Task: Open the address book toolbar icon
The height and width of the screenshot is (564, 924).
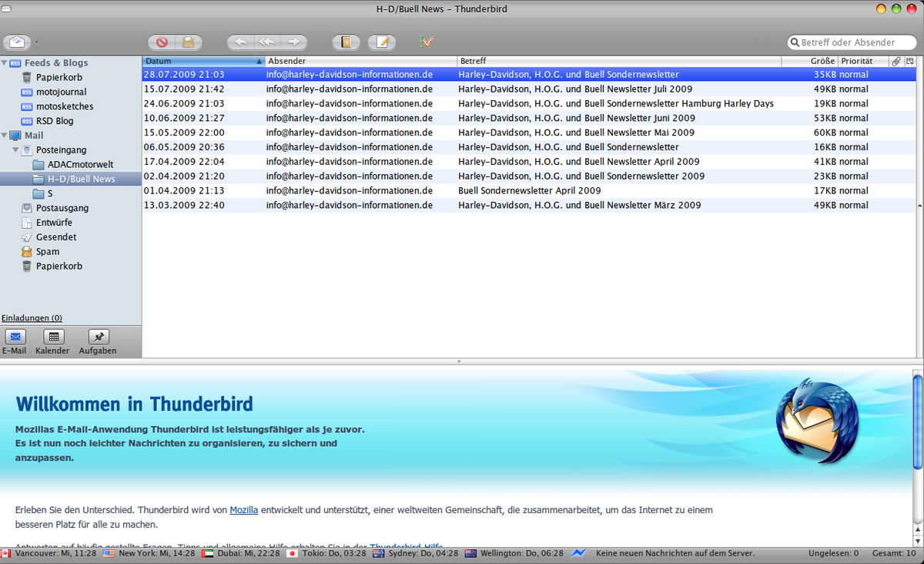Action: point(346,42)
